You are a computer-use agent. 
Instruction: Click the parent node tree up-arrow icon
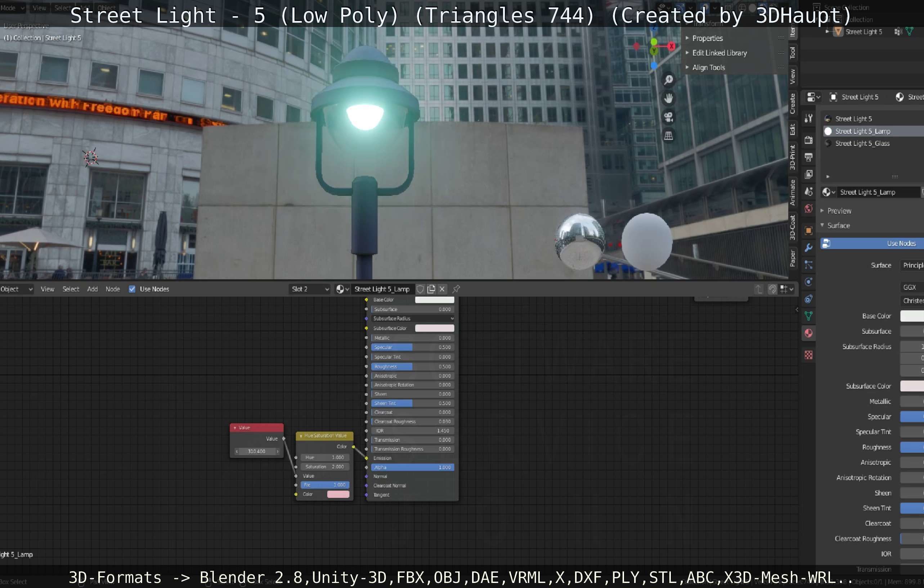[759, 289]
